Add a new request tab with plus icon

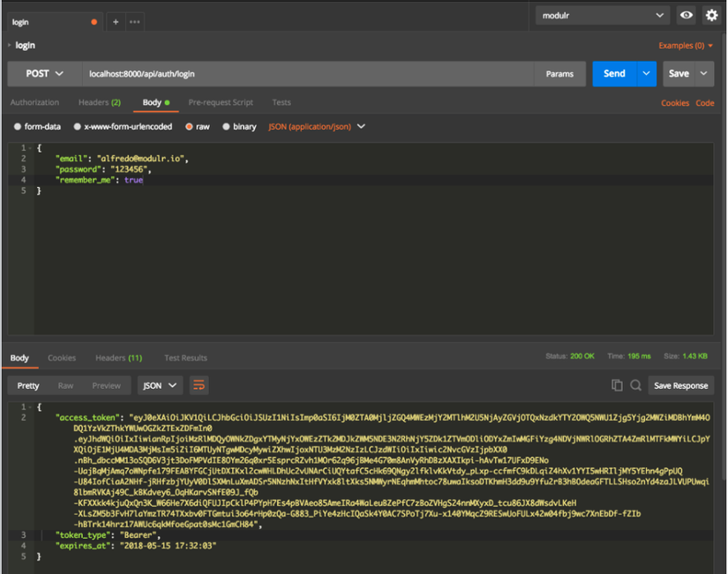pos(116,22)
